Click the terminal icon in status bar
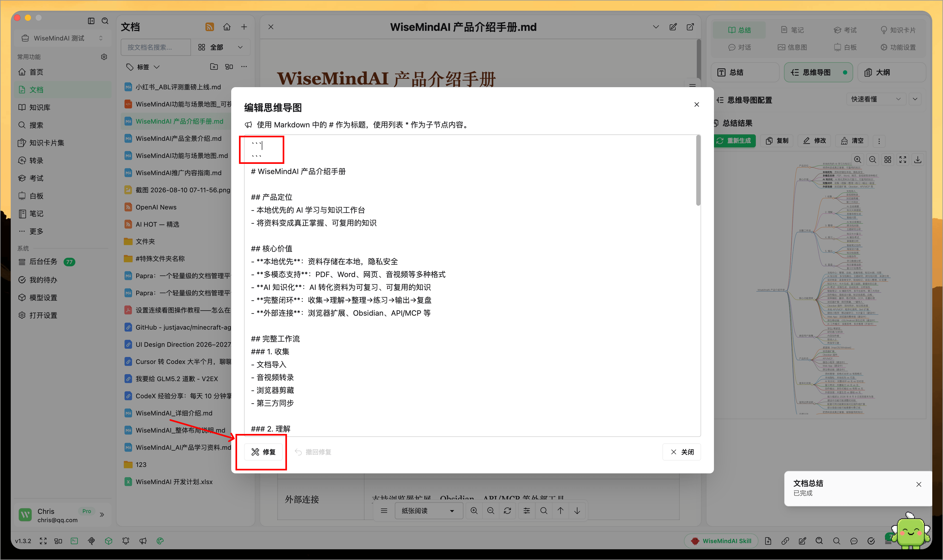943x560 pixels. (x=74, y=541)
